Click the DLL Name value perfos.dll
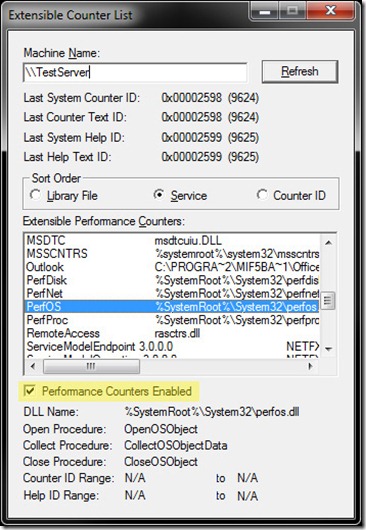 point(212,411)
